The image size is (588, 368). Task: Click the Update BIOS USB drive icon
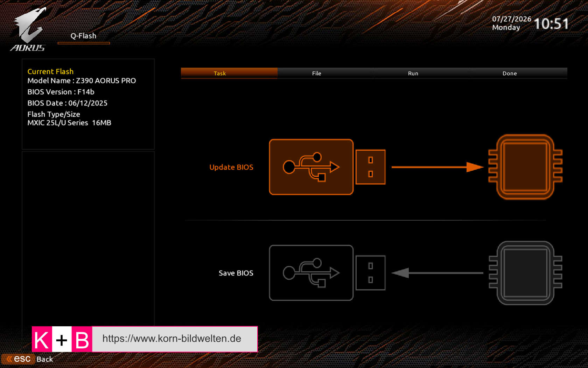coord(327,167)
